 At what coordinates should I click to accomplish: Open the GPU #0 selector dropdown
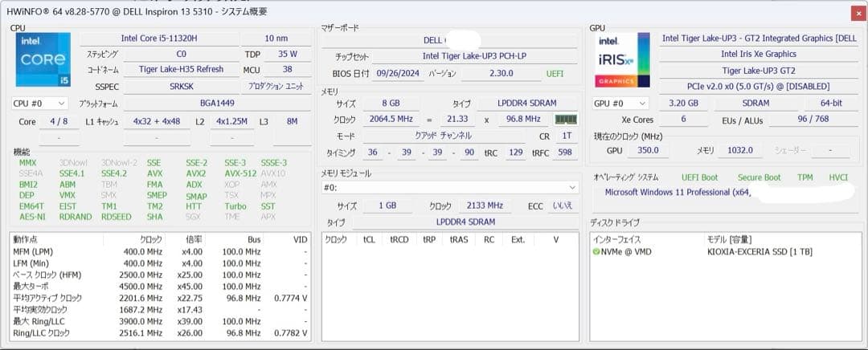620,104
